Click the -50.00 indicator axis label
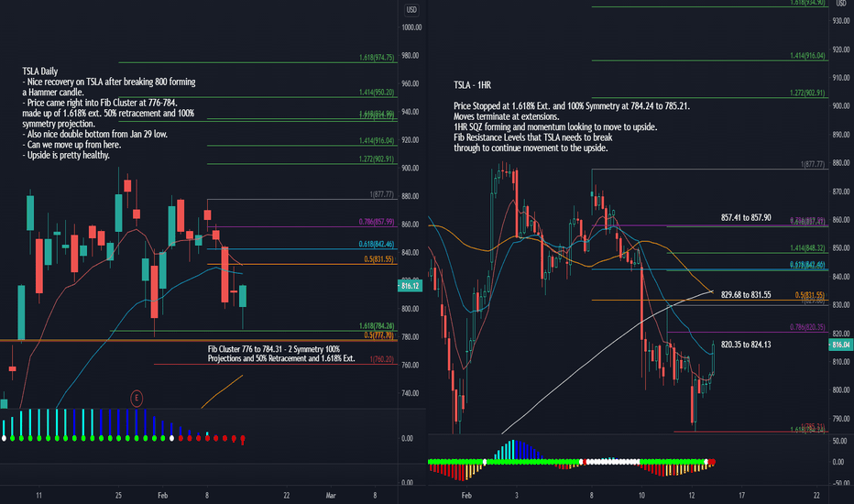The image size is (854, 504). [841, 483]
